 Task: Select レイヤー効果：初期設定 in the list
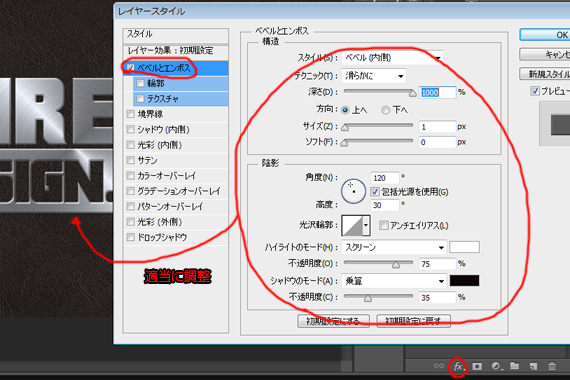click(176, 50)
